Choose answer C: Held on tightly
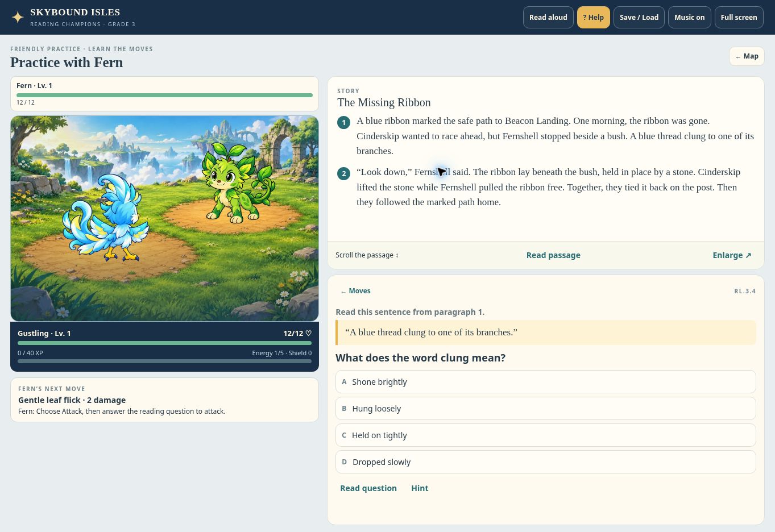The height and width of the screenshot is (532, 775). click(x=545, y=435)
